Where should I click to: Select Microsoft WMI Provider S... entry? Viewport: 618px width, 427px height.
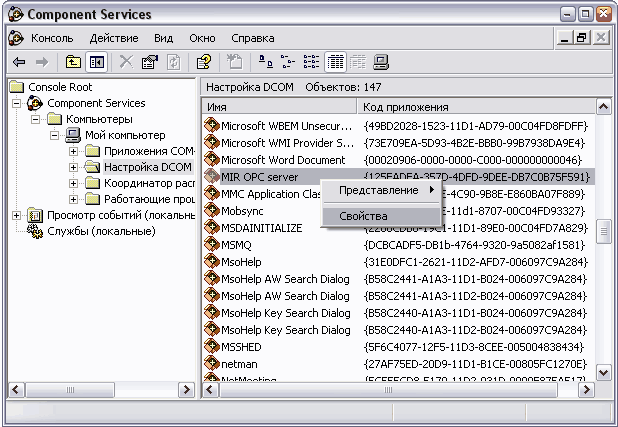click(x=287, y=143)
